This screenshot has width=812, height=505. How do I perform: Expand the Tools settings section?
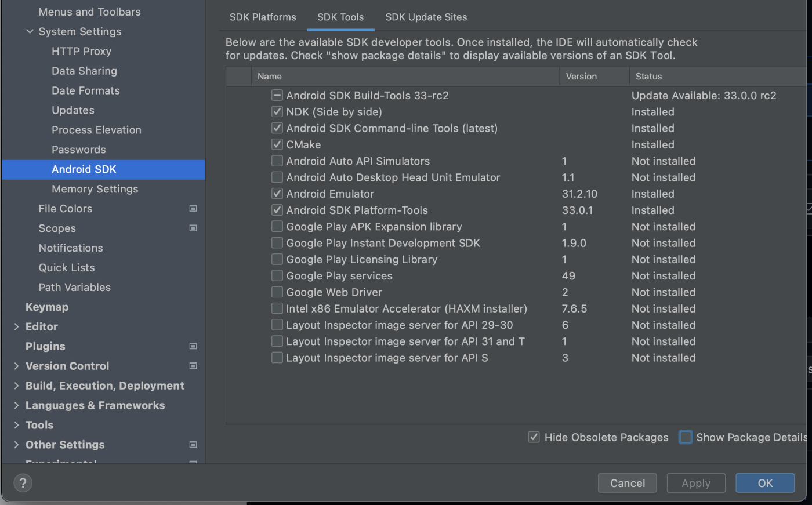pyautogui.click(x=16, y=425)
